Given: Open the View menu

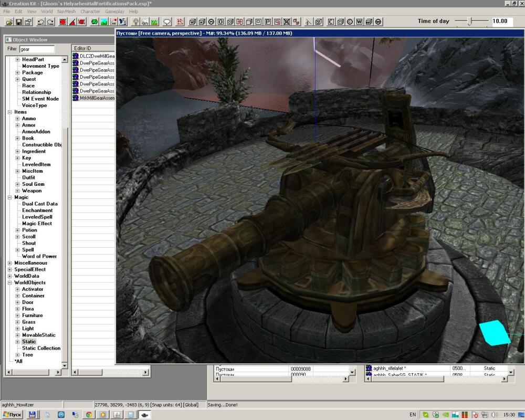Looking at the screenshot, I should (31, 12).
